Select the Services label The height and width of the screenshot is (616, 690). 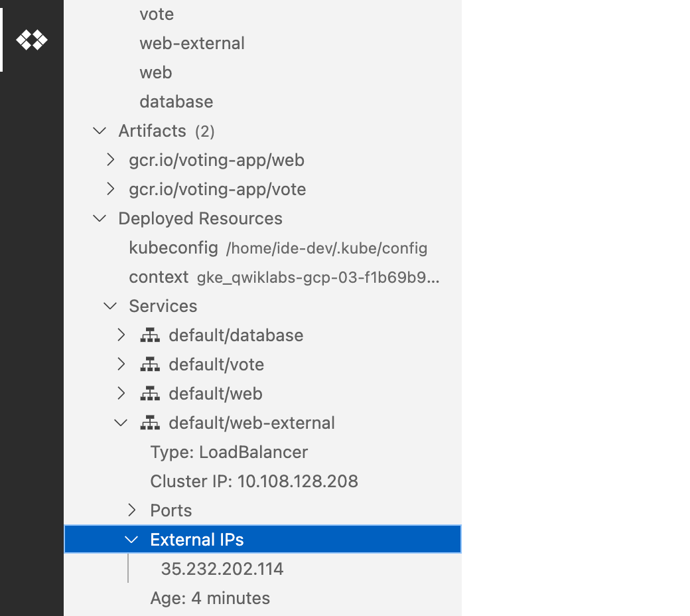pyautogui.click(x=163, y=306)
